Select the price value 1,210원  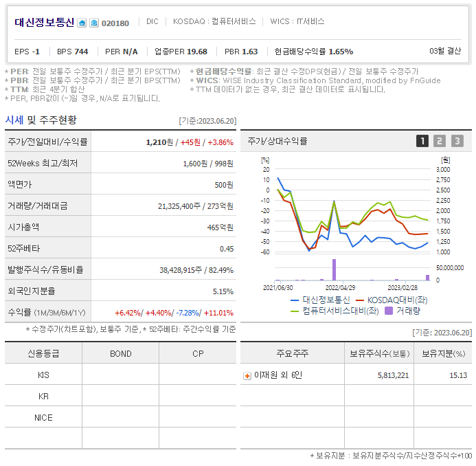(x=159, y=142)
